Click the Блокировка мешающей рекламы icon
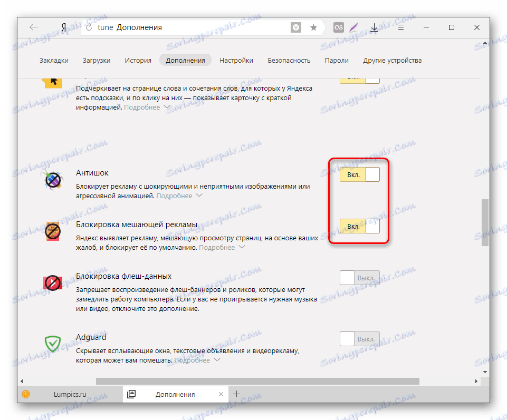This screenshot has width=507, height=420. point(53,231)
